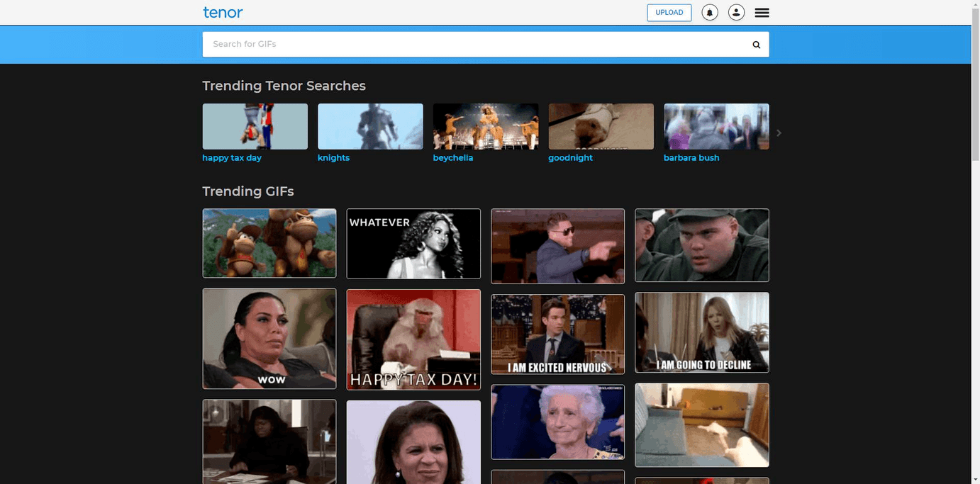Open the I AM EXCITED NERVOUS GIF
The width and height of the screenshot is (980, 484).
[558, 334]
